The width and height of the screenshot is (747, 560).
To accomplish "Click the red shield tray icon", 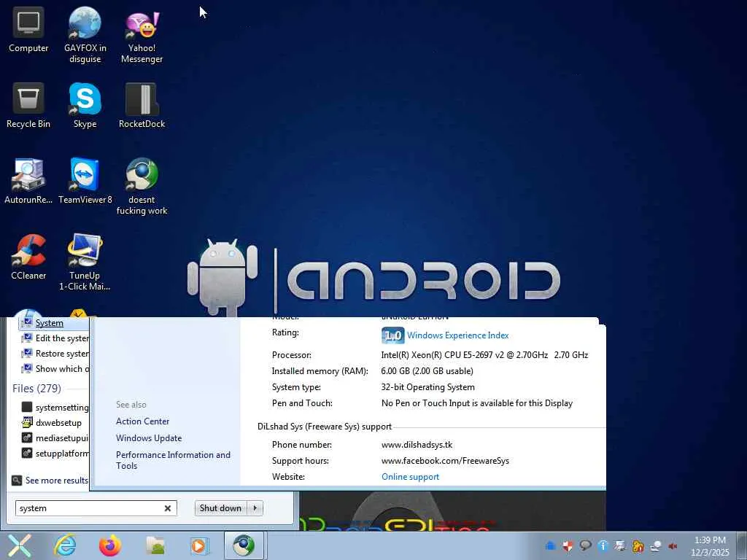I will 568,546.
